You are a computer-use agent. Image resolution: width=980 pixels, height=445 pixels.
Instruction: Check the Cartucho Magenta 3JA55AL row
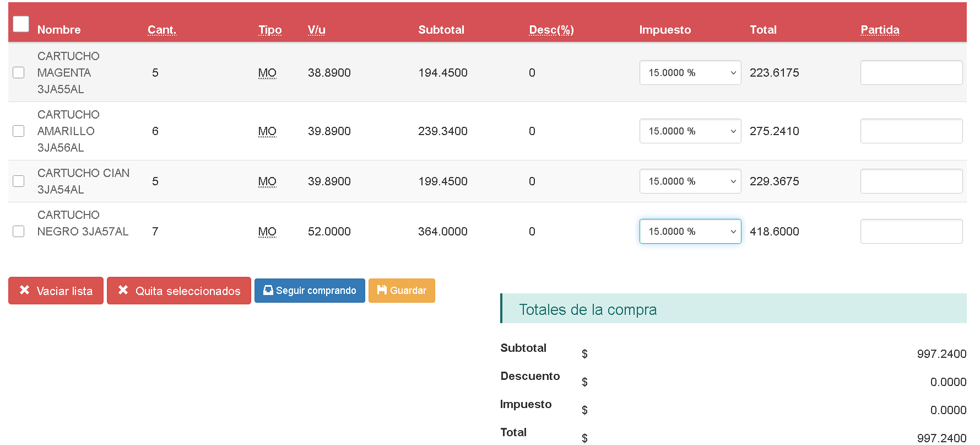pyautogui.click(x=19, y=73)
